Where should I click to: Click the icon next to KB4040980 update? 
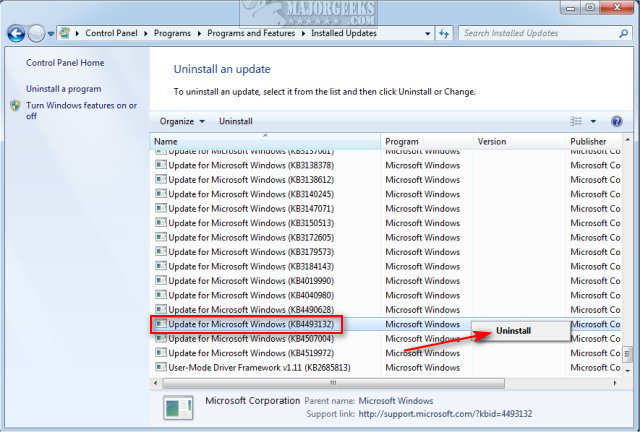[x=161, y=294]
